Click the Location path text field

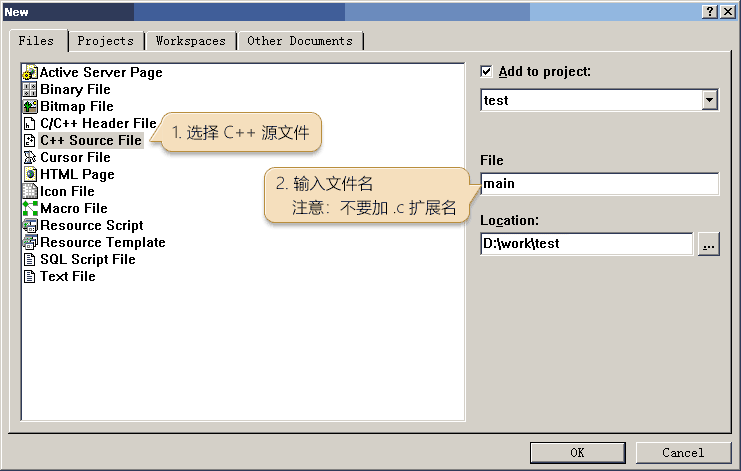pos(586,244)
